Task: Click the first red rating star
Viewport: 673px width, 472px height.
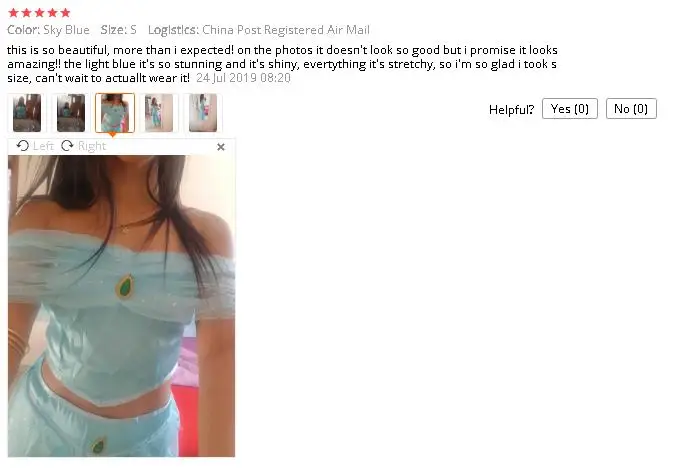Action: tap(13, 12)
